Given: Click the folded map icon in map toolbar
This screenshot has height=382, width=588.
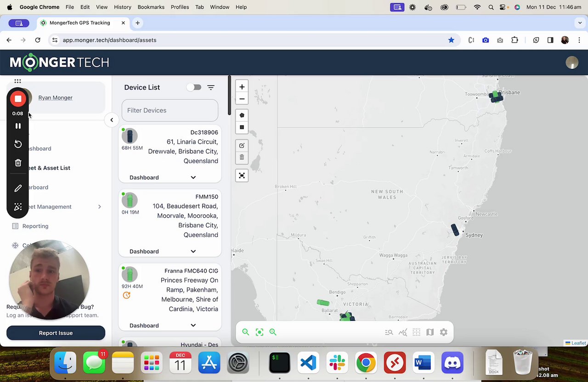Looking at the screenshot, I should point(430,332).
